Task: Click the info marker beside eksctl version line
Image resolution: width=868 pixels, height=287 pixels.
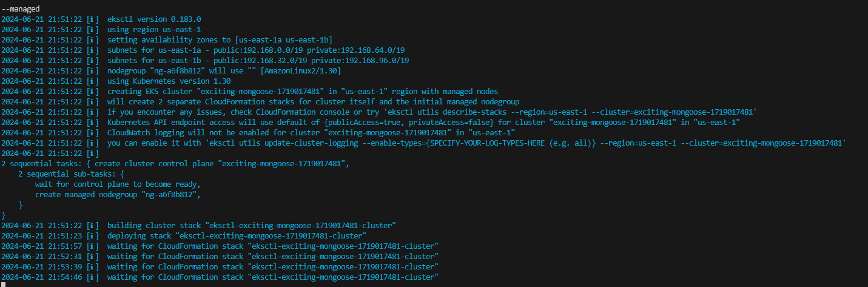Action: [x=93, y=19]
